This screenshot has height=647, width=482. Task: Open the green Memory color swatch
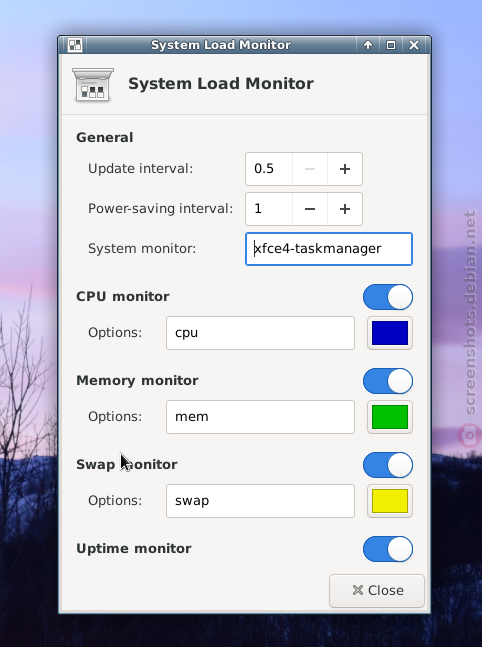390,417
